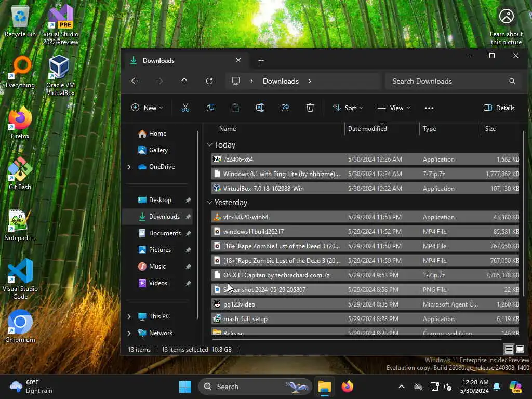The height and width of the screenshot is (399, 532).
Task: Click the Rename icon in toolbar
Action: point(260,108)
